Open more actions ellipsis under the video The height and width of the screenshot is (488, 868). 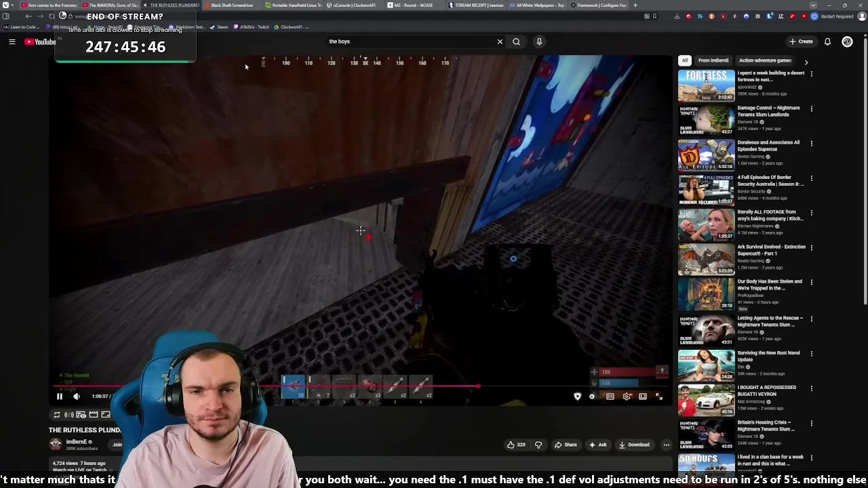coord(667,445)
